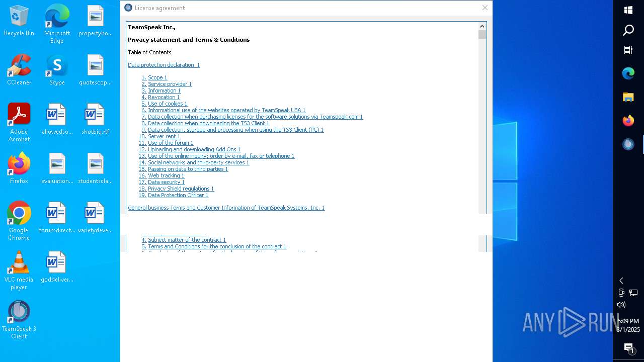Open the volume control tray icon
The image size is (644, 362).
click(621, 305)
